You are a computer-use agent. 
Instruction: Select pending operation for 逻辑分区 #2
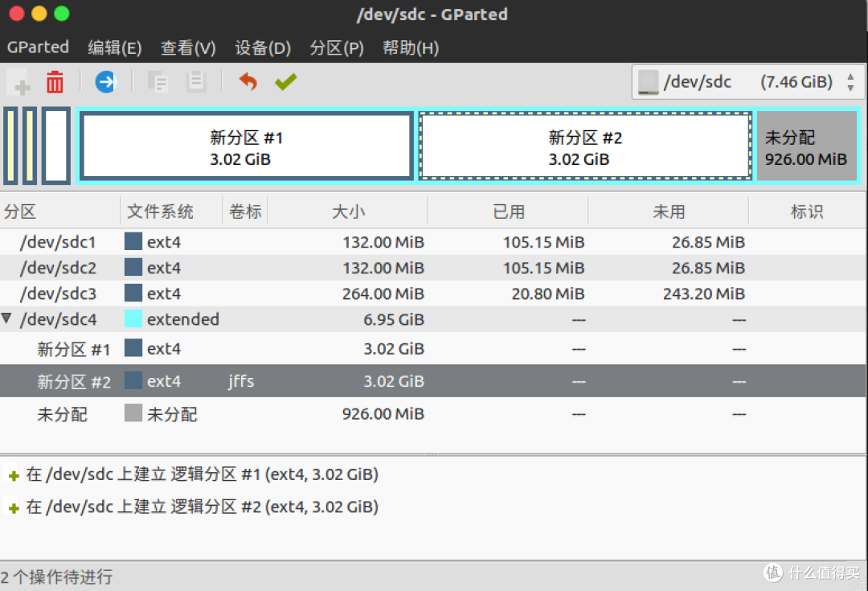[x=201, y=507]
